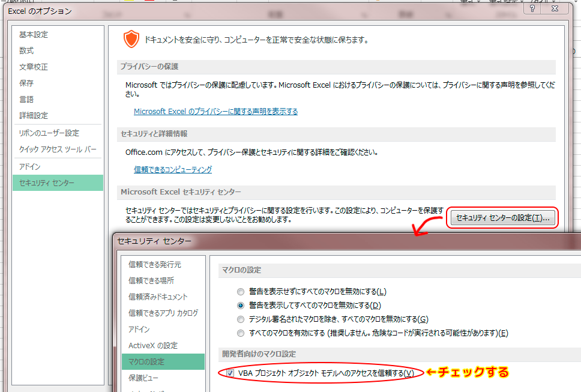Viewport: 581px width, 392px height.
Task: Go to 信頼できる場所 section
Action: coord(151,281)
